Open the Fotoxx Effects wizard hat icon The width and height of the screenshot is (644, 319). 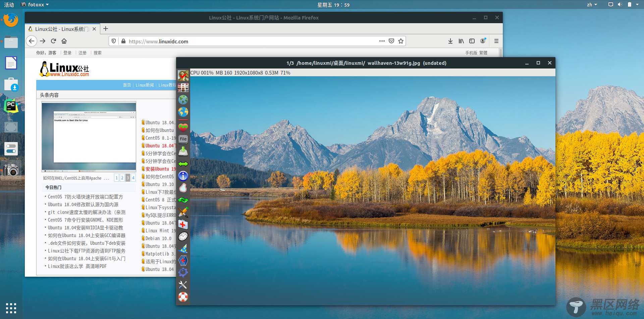coord(183,248)
